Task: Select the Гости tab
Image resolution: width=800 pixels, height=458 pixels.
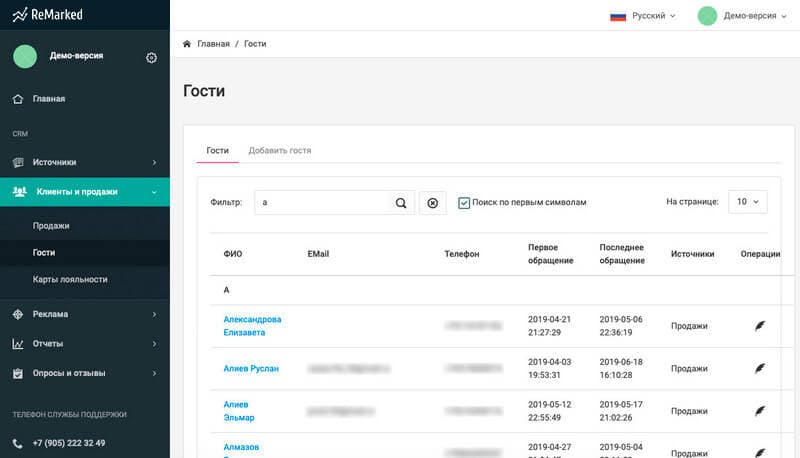Action: point(217,150)
